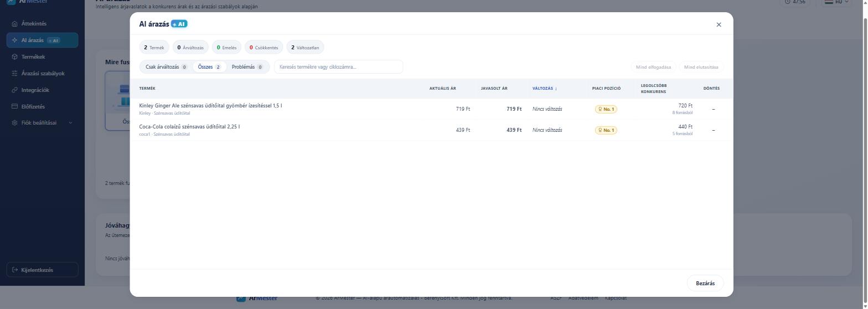This screenshot has width=868, height=309.
Task: Click the 440 Ft cheapest competitor price
Action: (x=685, y=127)
